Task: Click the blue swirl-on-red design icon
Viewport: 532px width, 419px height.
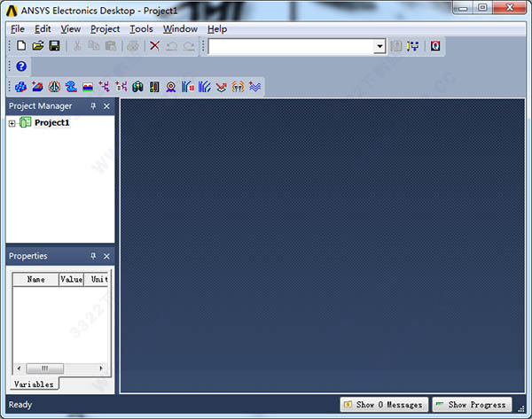Action: tap(71, 87)
